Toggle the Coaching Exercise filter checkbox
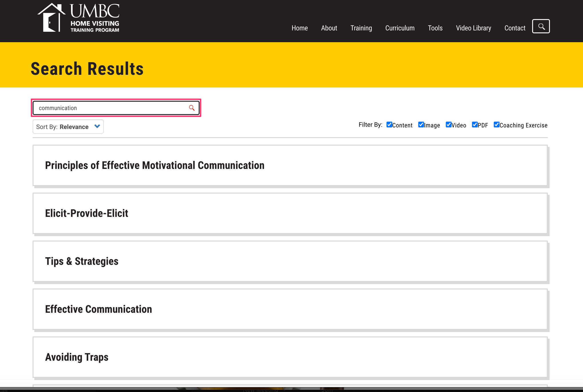The height and width of the screenshot is (392, 583). 496,125
